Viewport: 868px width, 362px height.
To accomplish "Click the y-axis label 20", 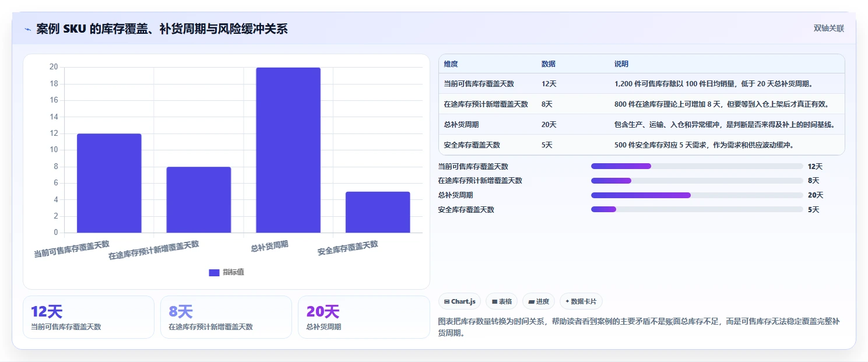I will [x=54, y=67].
